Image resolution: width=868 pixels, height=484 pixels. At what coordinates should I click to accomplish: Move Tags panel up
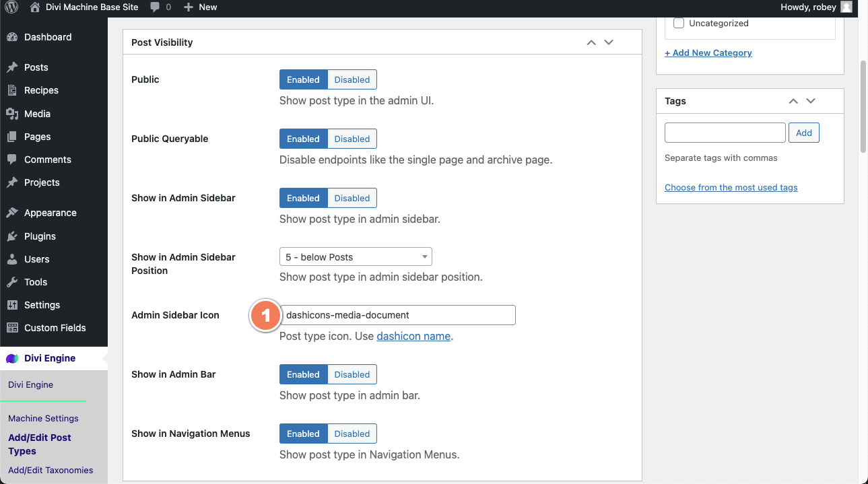793,101
